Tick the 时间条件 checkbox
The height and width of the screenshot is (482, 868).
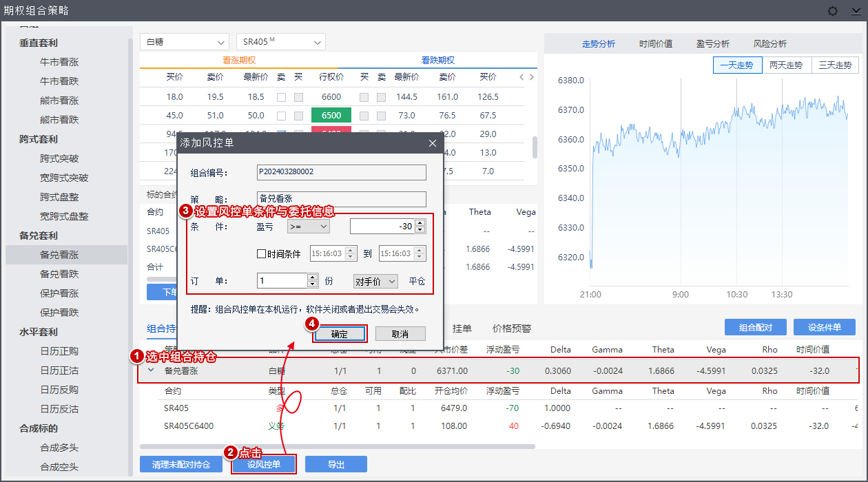point(261,253)
